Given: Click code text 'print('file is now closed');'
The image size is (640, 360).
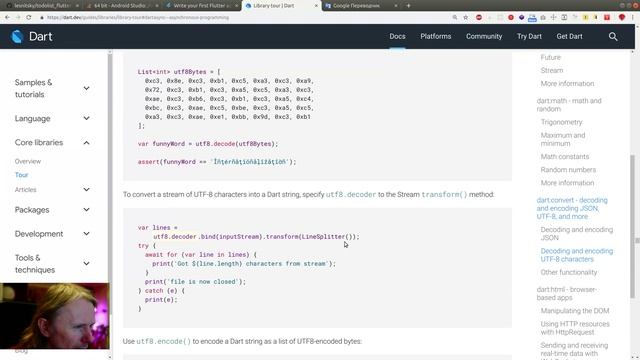Looking at the screenshot, I should tap(195, 282).
